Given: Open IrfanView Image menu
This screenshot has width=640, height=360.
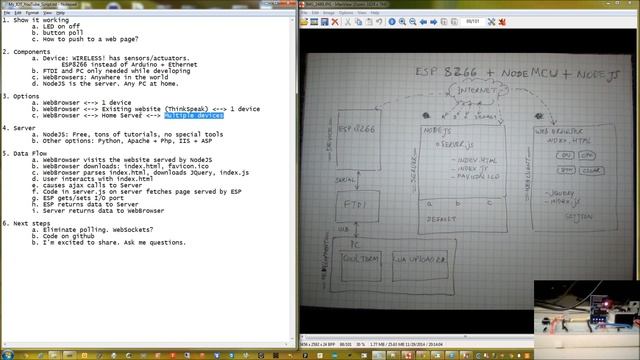Looking at the screenshot, I should 329,13.
